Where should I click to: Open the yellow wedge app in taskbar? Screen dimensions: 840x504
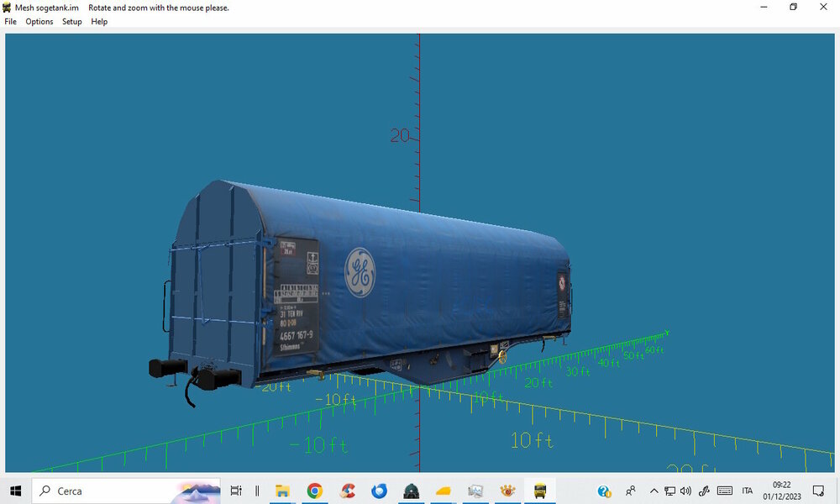click(x=444, y=491)
